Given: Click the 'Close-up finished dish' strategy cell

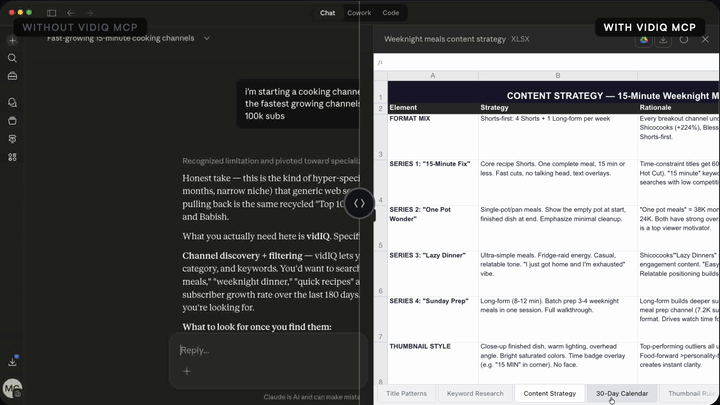Looking at the screenshot, I should point(557,363).
